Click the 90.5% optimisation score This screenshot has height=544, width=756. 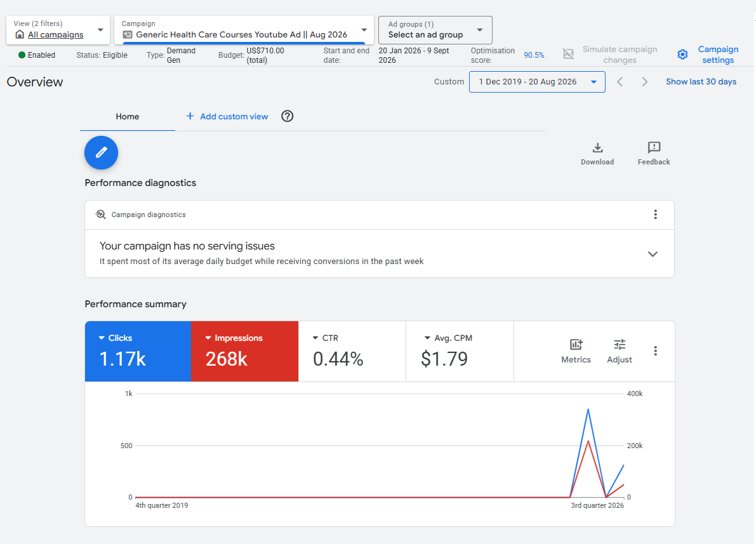(x=534, y=55)
